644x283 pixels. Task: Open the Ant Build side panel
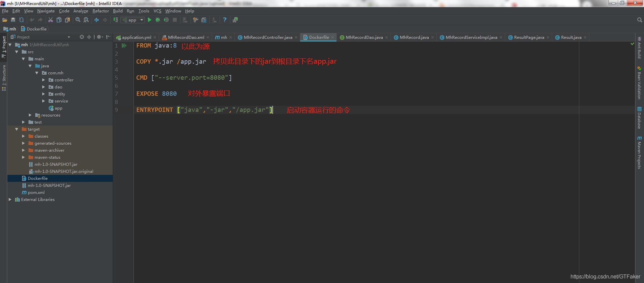(639, 48)
